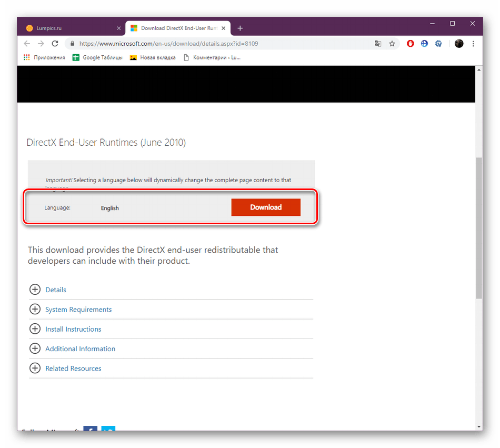The height and width of the screenshot is (448, 500).
Task: Open the Google Таблицы bookmark
Action: point(97,57)
